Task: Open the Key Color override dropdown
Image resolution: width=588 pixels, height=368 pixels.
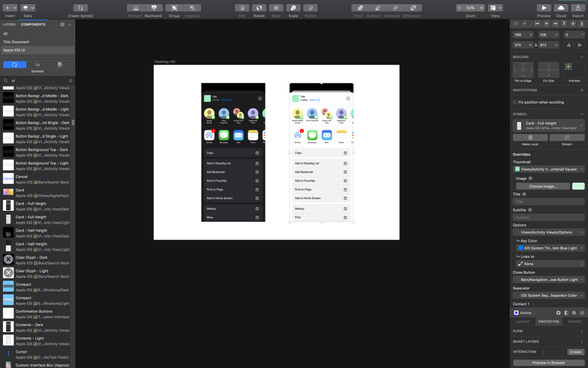Action: click(548, 248)
